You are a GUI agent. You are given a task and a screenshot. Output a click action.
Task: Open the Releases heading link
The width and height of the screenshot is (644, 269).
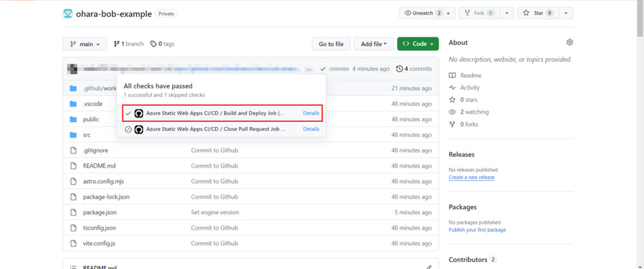pos(462,155)
